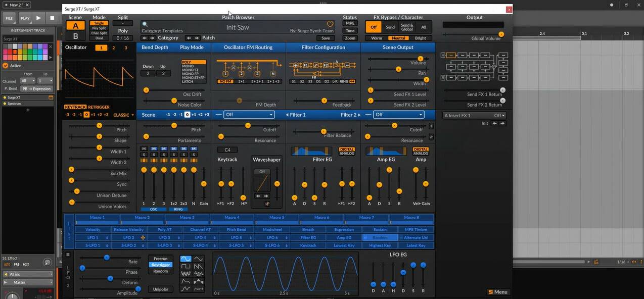Screen dimensions: 644x299
Task: Expand the A Insert FX 1 dropdown
Action: [x=474, y=116]
